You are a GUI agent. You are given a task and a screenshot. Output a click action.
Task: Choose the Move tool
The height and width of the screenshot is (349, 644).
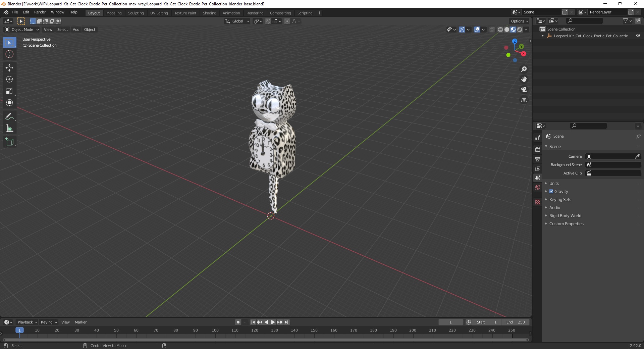coord(9,68)
